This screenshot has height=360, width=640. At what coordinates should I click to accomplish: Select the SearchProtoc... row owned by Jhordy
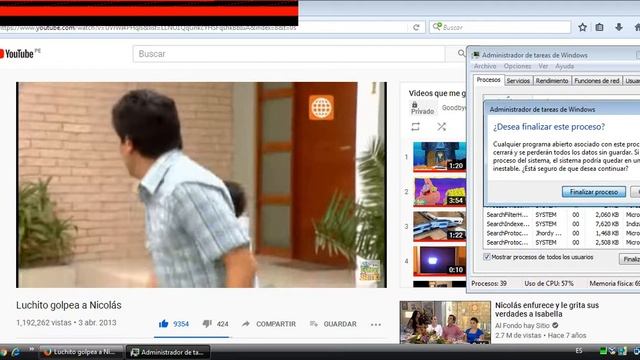pyautogui.click(x=563, y=233)
